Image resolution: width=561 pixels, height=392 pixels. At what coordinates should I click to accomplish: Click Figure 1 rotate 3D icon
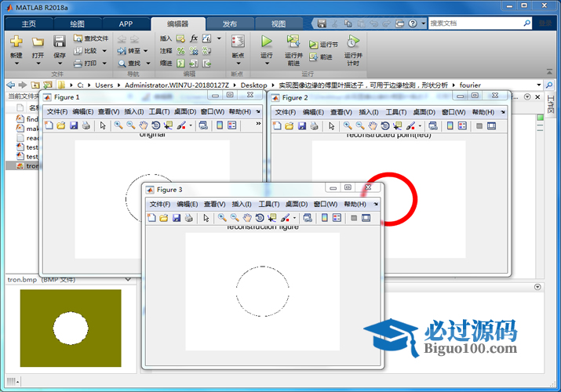point(155,125)
